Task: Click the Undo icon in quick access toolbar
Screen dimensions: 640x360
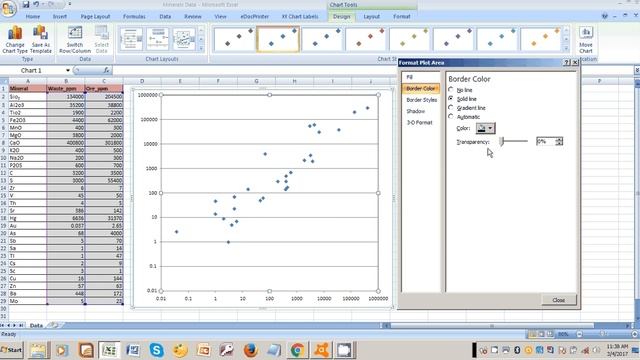Action: [36, 4]
